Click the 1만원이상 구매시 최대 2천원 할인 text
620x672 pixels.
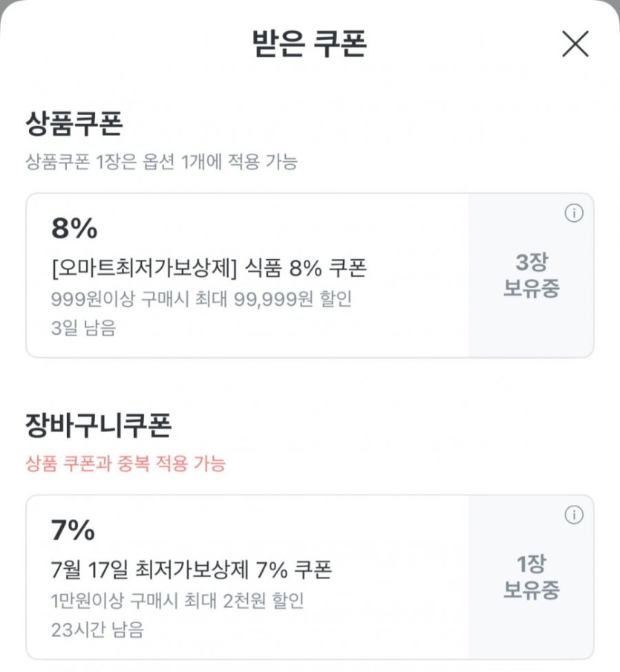point(178,601)
